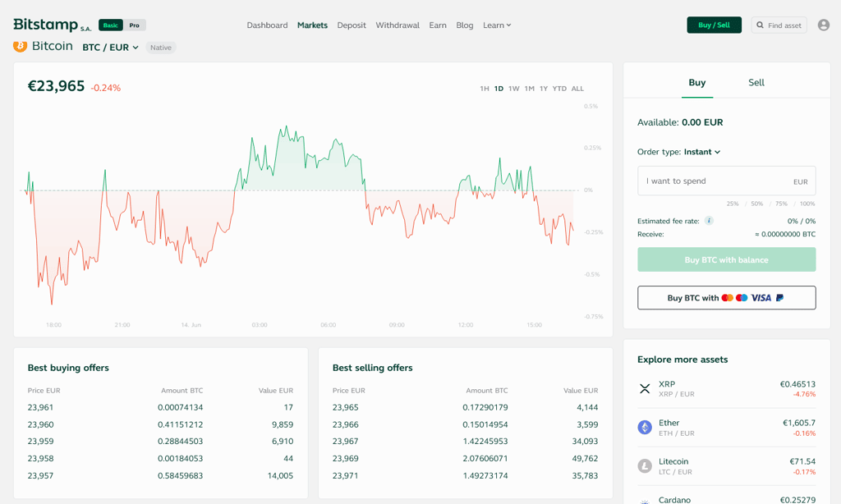
Task: Click the orange Bitcoin coin icon
Action: point(20,46)
